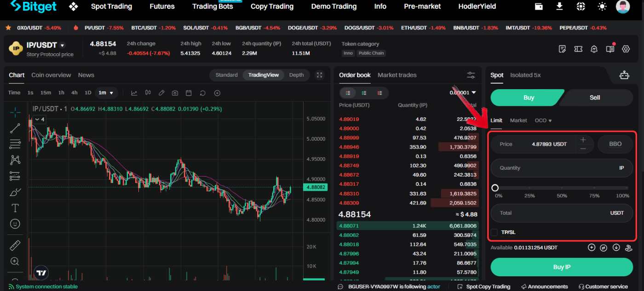
Task: Open trading settings gear icon
Action: click(626, 49)
